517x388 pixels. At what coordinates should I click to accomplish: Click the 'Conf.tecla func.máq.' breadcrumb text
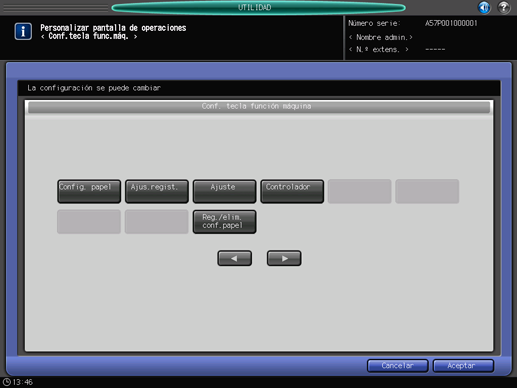click(89, 36)
